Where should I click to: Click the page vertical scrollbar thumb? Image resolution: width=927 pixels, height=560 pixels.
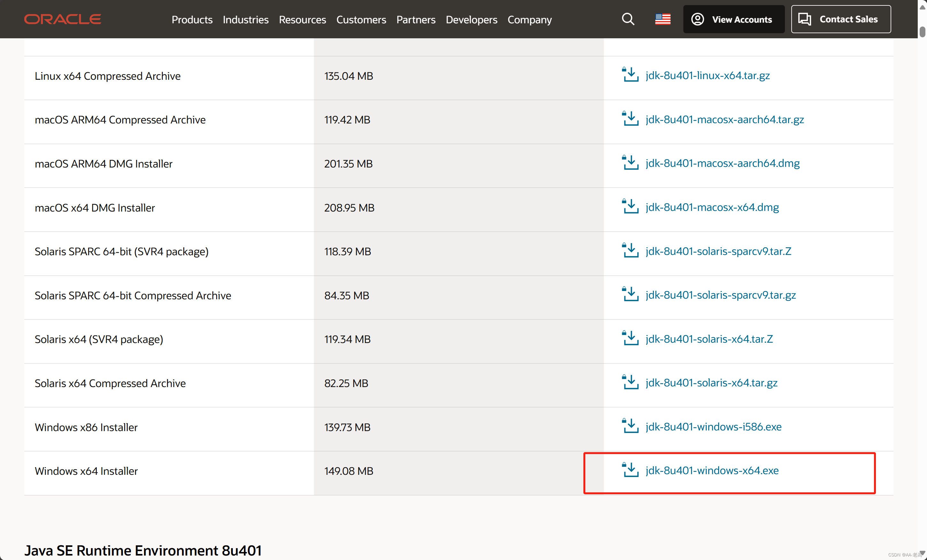pos(922,32)
